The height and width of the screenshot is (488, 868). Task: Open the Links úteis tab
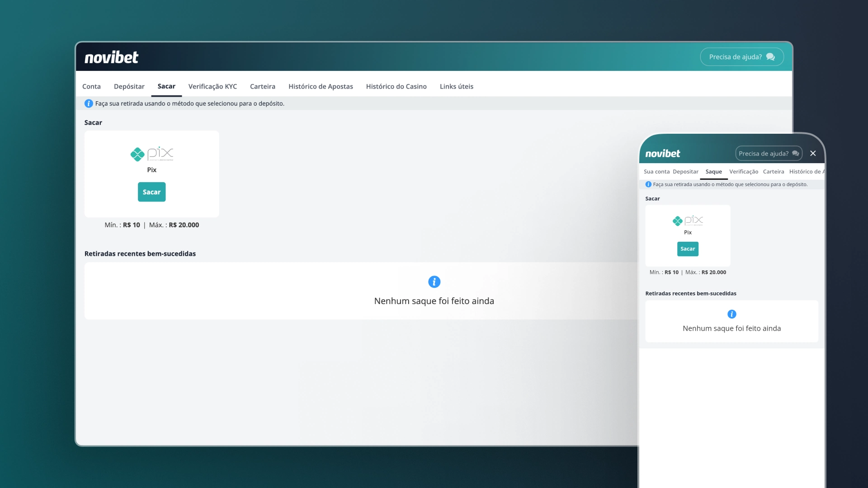(x=457, y=86)
